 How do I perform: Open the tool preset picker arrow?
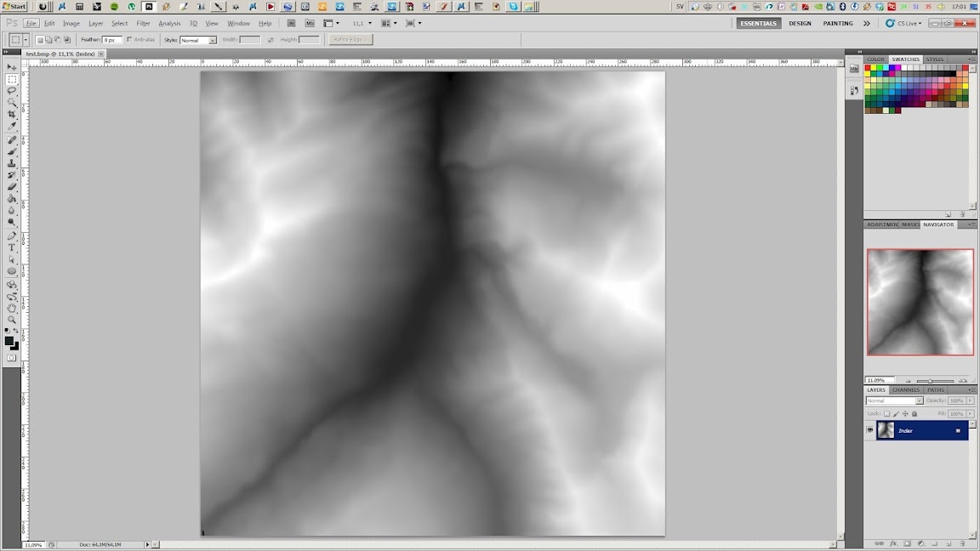click(x=26, y=39)
